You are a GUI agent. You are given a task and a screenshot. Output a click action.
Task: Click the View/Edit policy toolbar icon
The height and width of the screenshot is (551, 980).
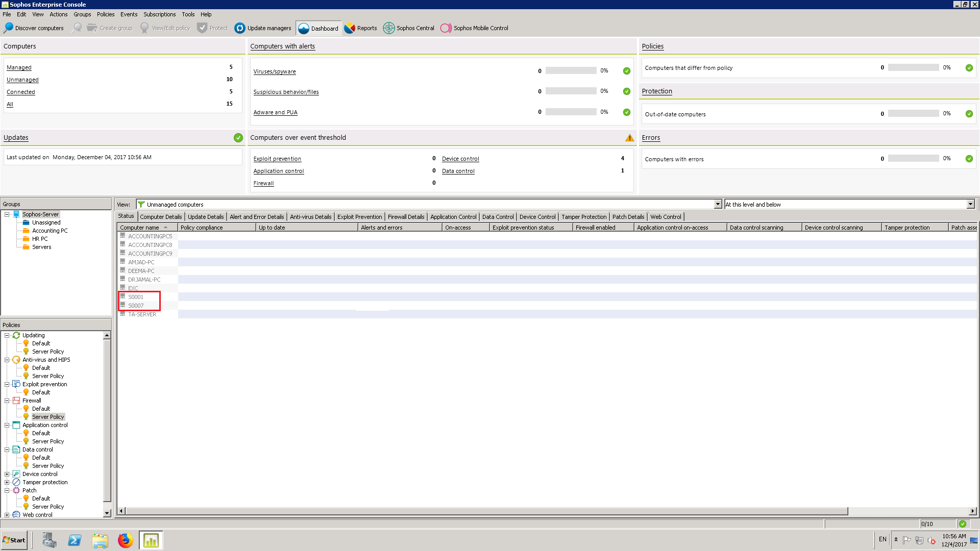click(144, 28)
